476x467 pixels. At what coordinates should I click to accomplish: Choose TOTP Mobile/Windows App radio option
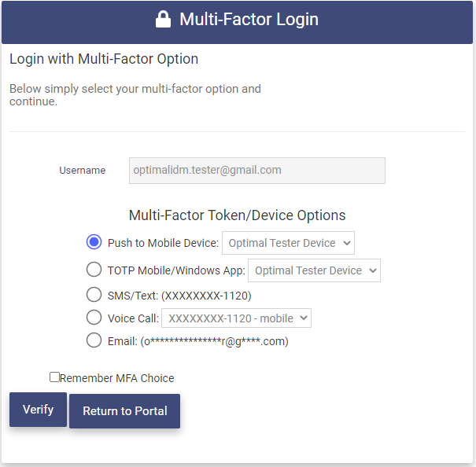coord(94,270)
